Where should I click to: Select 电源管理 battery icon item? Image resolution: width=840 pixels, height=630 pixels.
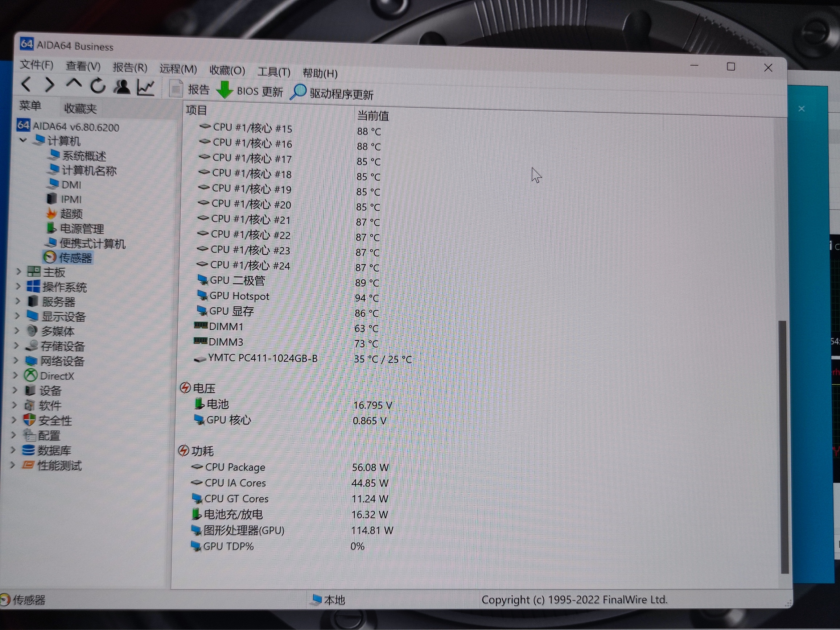(x=75, y=228)
